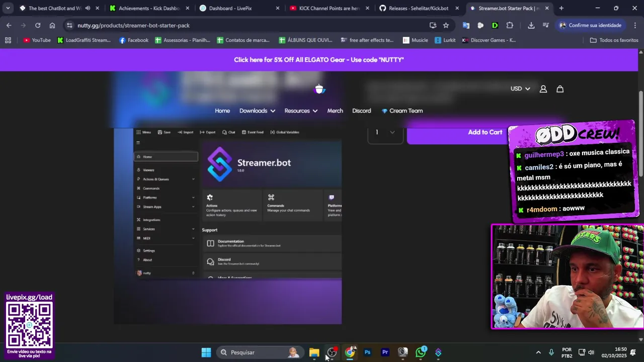The height and width of the screenshot is (362, 644).
Task: Open Premiere Pro from taskbar
Action: point(385,352)
